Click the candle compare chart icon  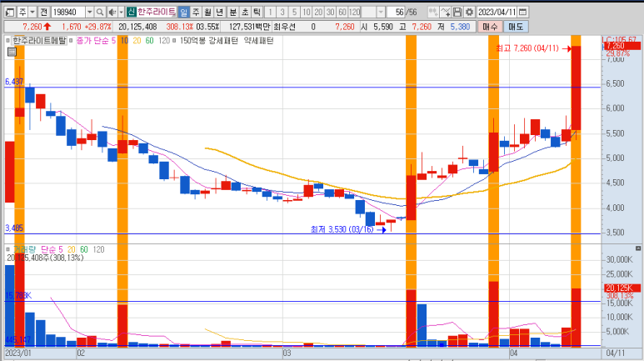[x=432, y=12]
